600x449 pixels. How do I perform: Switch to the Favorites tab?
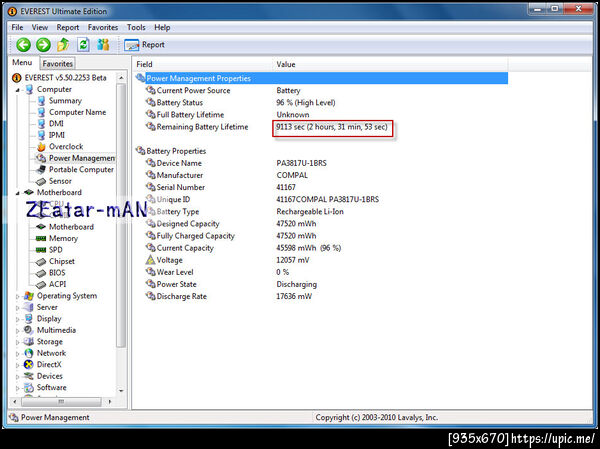tap(57, 64)
